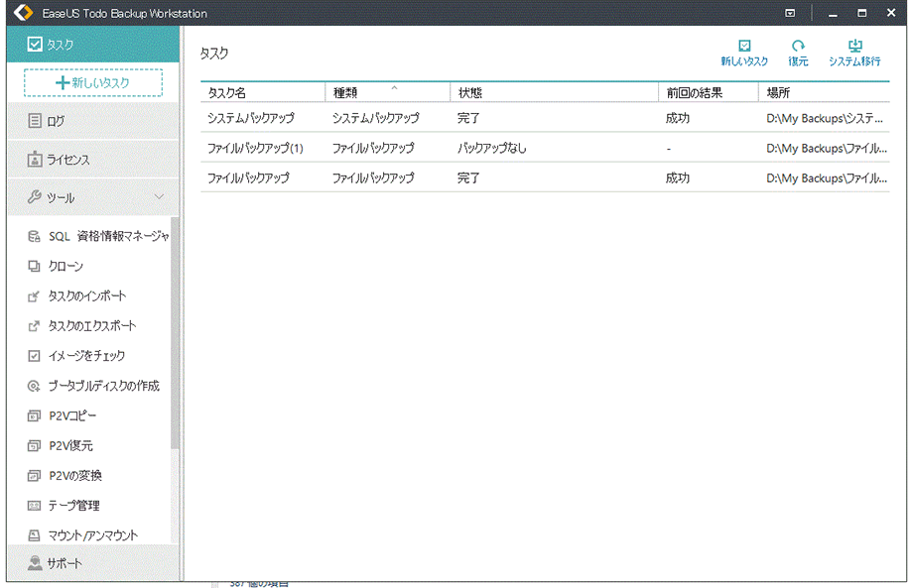Select the タスク tab in sidebar

coord(93,45)
